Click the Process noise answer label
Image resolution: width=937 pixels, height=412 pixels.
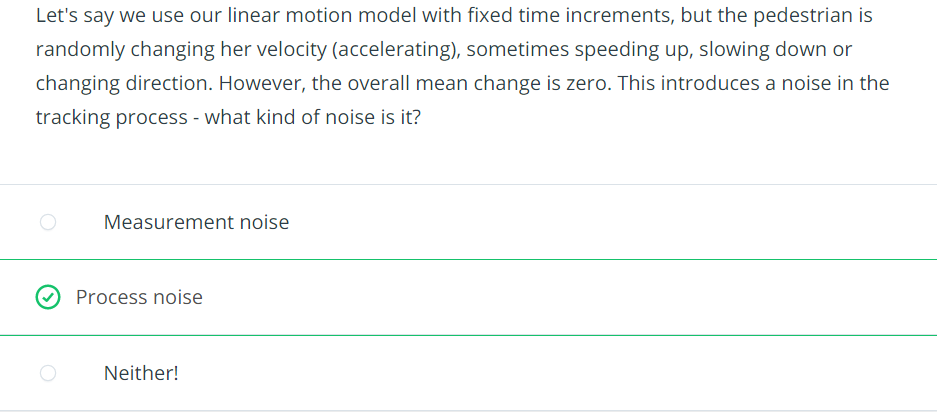point(139,297)
